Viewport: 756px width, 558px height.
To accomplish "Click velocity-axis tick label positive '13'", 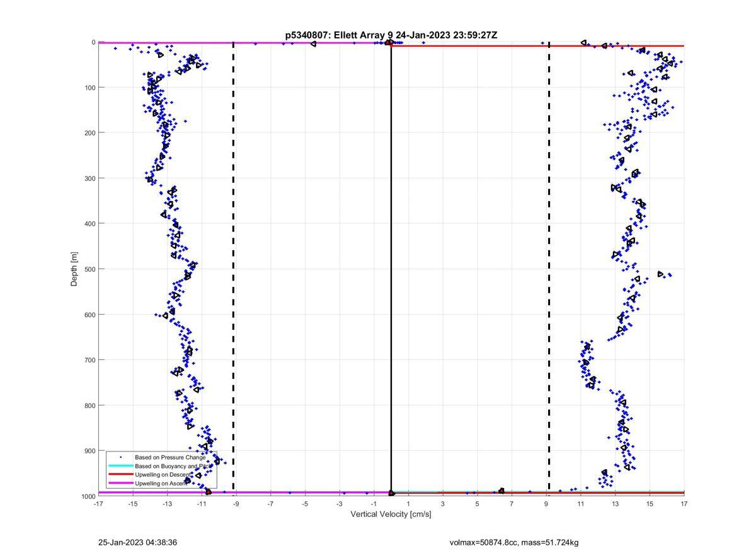I will tap(616, 504).
